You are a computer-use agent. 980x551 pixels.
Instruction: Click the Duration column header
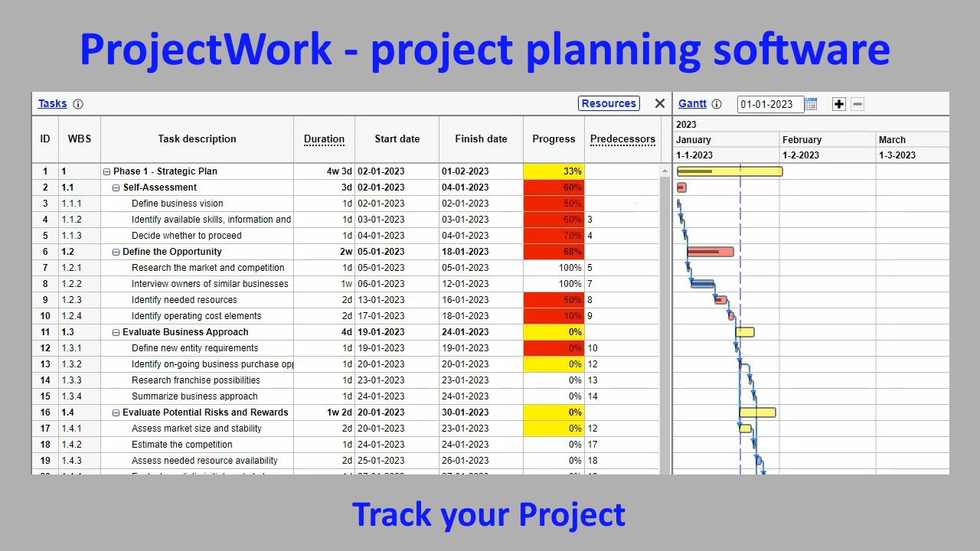(324, 139)
